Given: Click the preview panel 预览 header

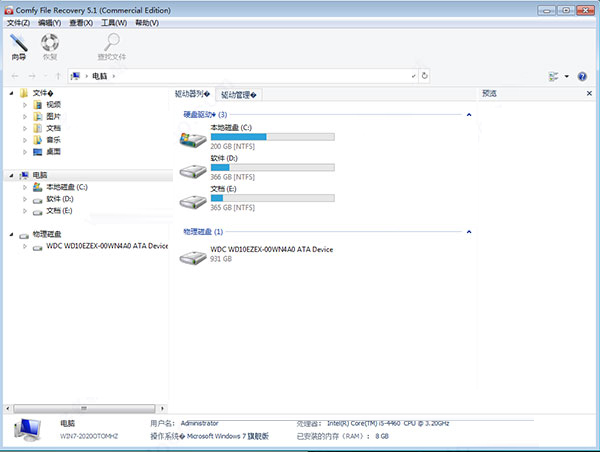Looking at the screenshot, I should pos(489,93).
